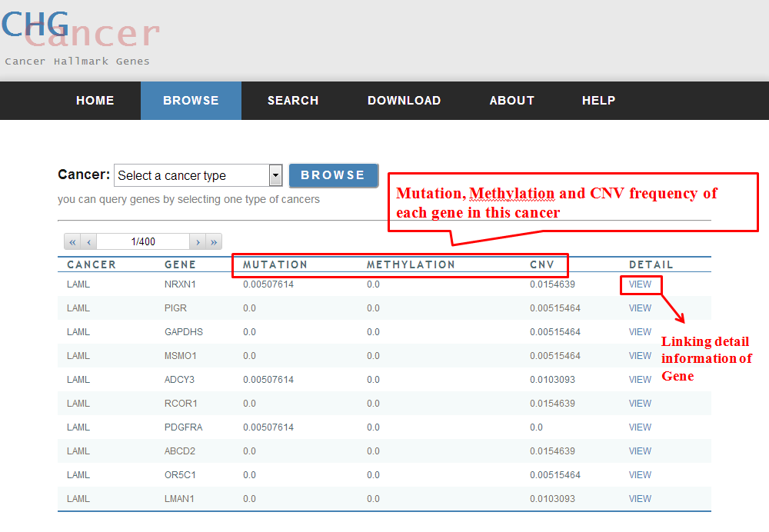Open the VIEW link for GAPDHS

pyautogui.click(x=640, y=332)
